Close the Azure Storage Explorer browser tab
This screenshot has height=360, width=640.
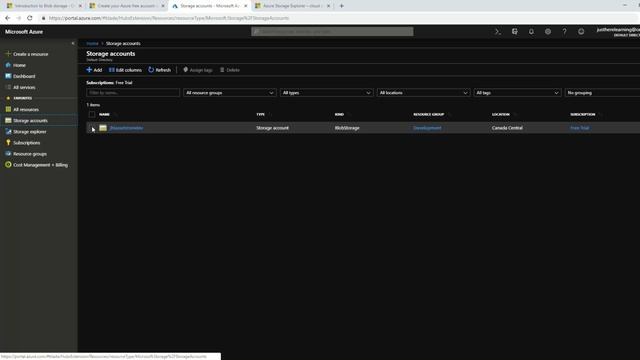point(328,6)
